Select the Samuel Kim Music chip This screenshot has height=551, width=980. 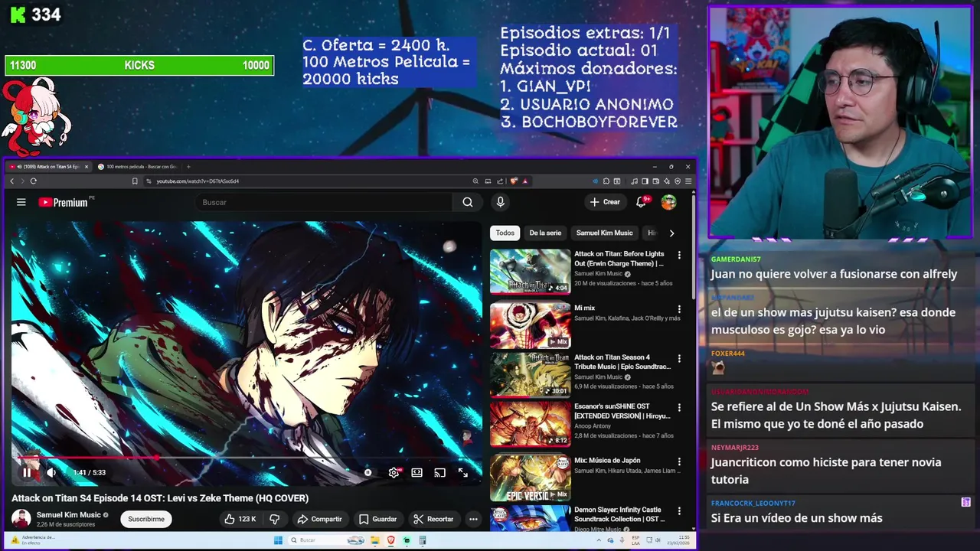(x=605, y=233)
